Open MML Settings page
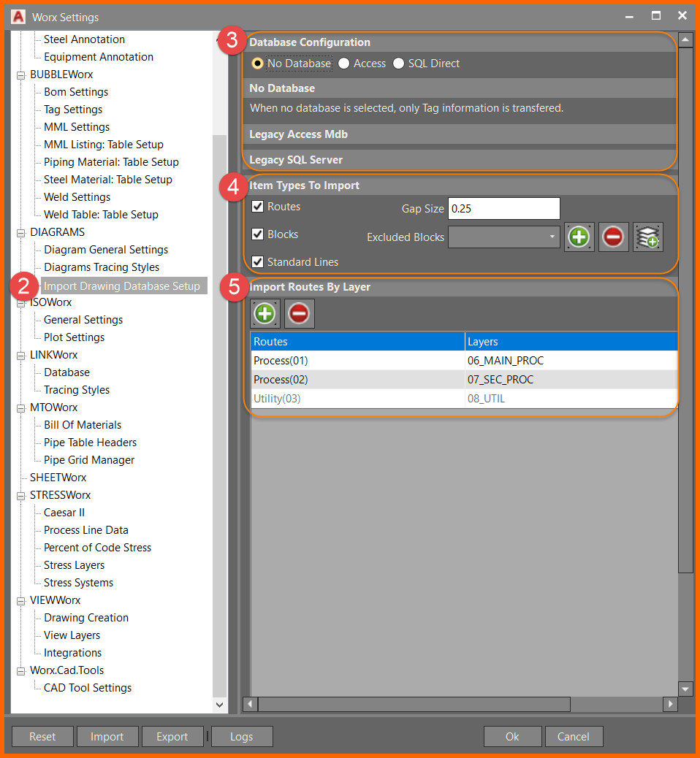The height and width of the screenshot is (758, 700). coord(77,126)
